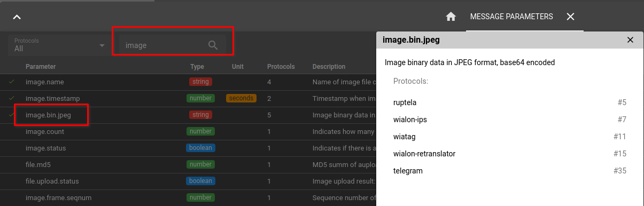
Task: Sort by the Description column header
Action: coord(329,67)
